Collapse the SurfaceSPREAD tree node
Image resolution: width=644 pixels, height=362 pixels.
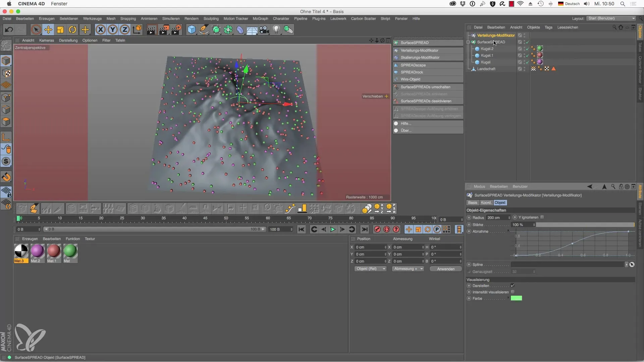tap(469, 42)
